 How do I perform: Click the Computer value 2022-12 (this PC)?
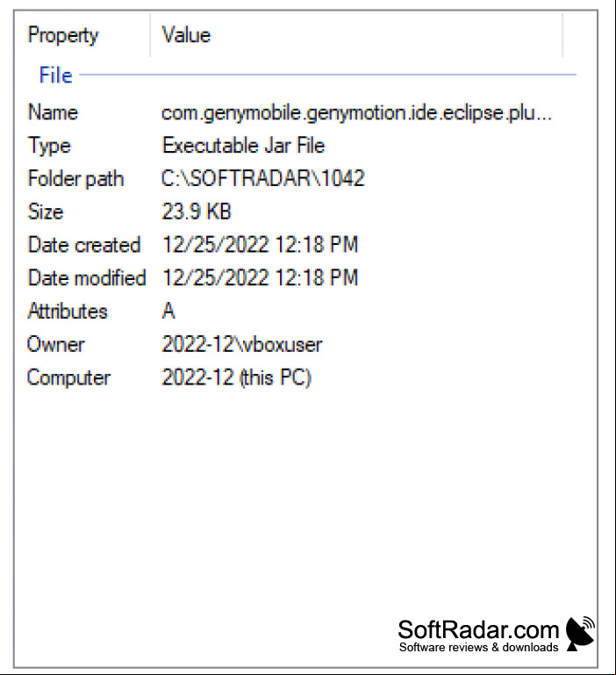tap(236, 377)
